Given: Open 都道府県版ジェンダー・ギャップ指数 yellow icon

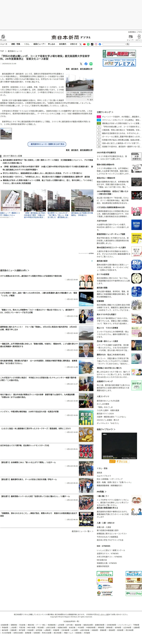Looking at the screenshot, I should [x=136, y=238].
